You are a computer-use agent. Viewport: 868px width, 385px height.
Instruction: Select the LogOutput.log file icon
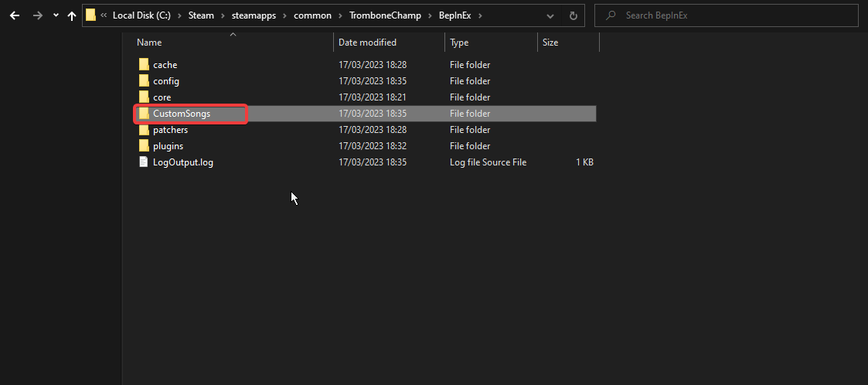(144, 162)
